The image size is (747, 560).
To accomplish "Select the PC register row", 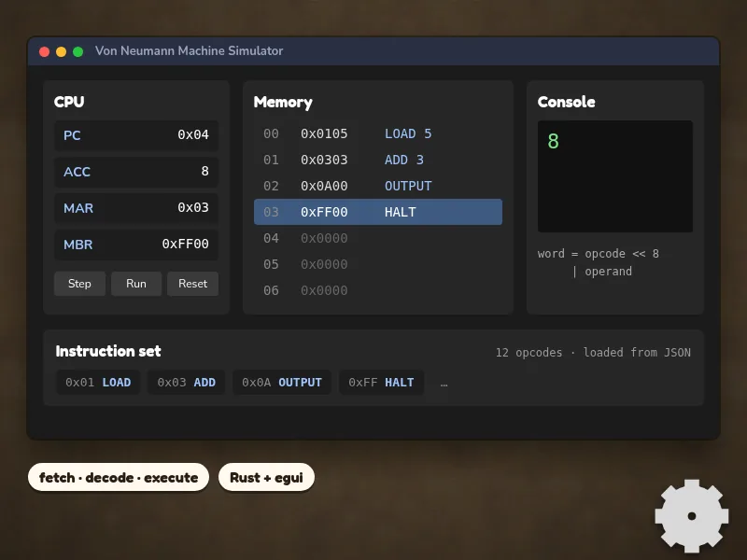I will point(136,135).
